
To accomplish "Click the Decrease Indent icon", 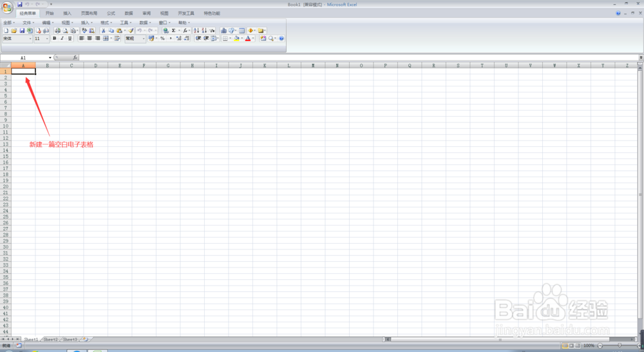I will pyautogui.click(x=198, y=38).
